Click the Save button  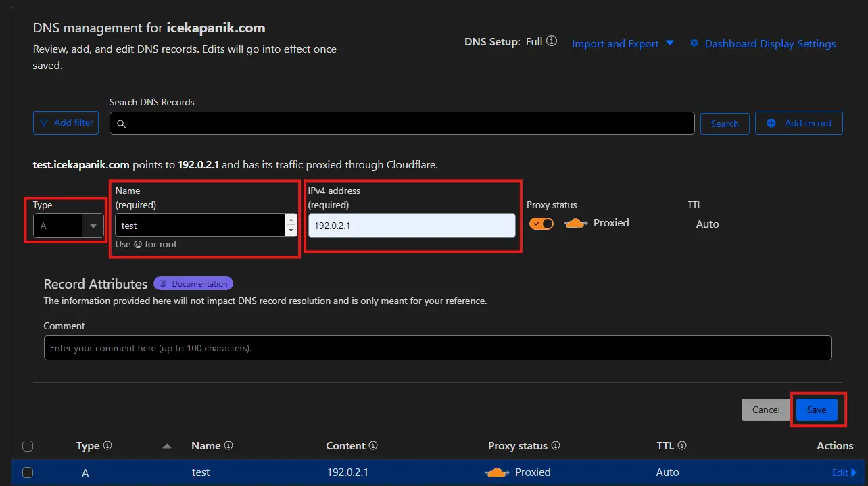817,410
